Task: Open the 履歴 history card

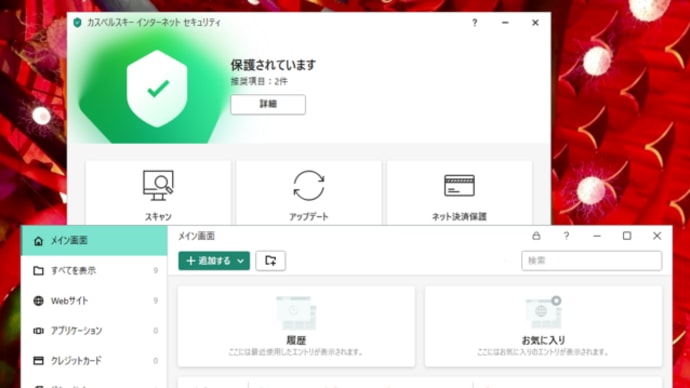Action: coord(296,326)
